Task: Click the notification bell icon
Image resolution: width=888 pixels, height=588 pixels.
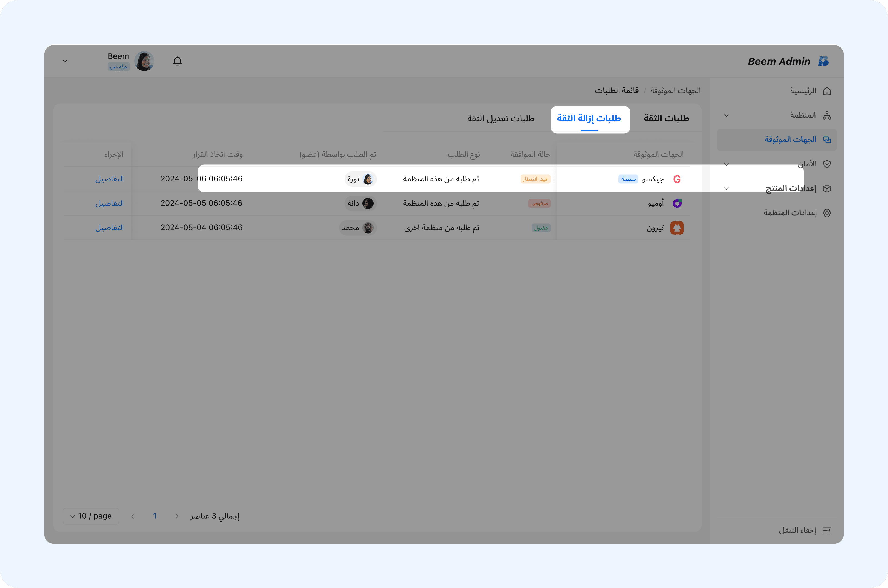Action: tap(177, 61)
